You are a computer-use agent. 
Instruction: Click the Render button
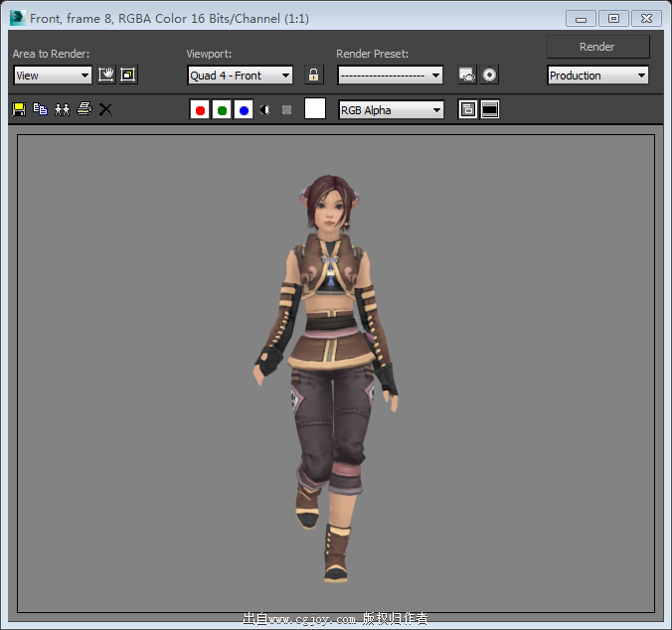[x=597, y=47]
